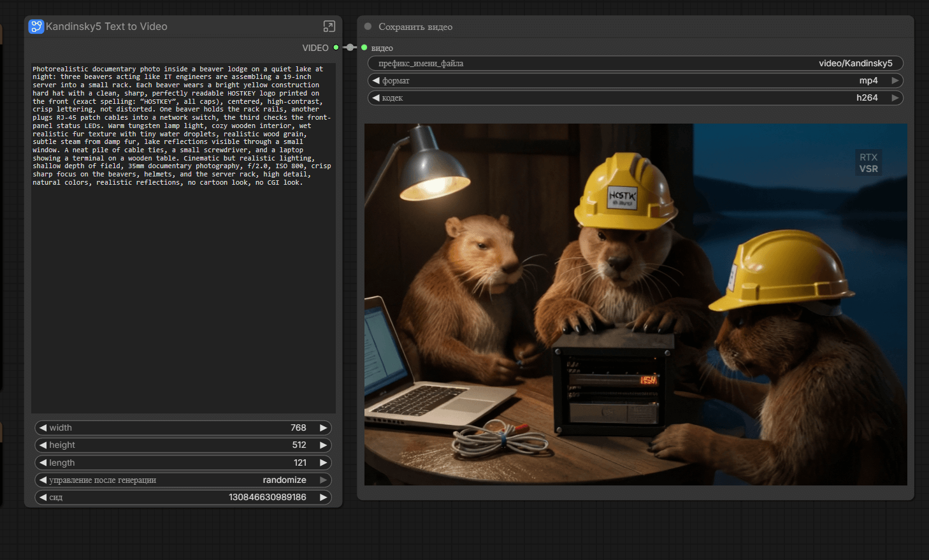This screenshot has width=929, height=560.
Task: Decrease height value with left arrow
Action: coord(43,445)
